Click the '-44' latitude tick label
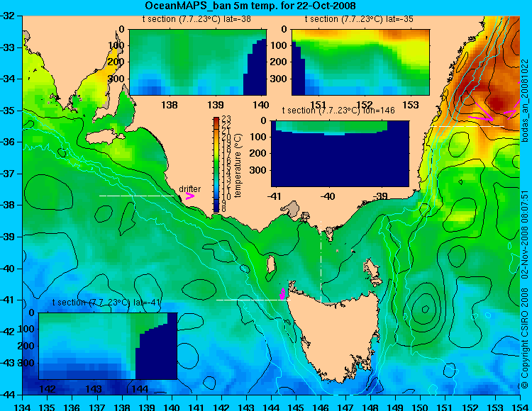Screen dimensions: 532x411 [x=8, y=395]
